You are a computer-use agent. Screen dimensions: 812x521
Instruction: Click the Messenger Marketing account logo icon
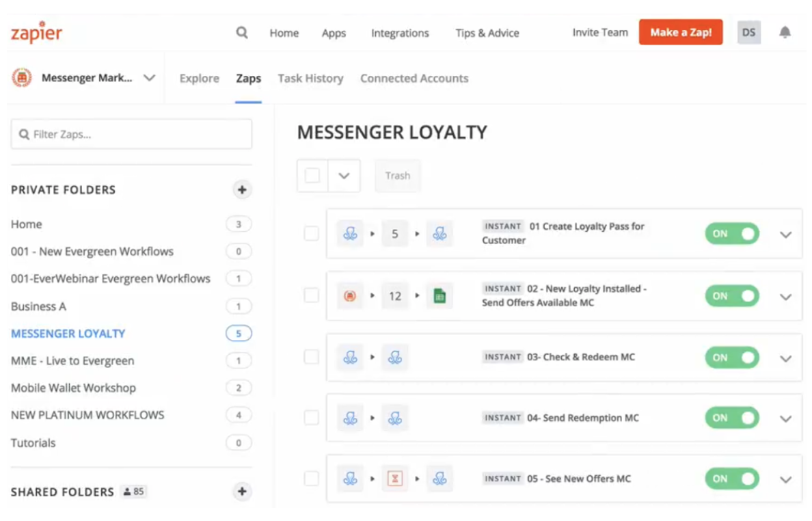coord(22,78)
